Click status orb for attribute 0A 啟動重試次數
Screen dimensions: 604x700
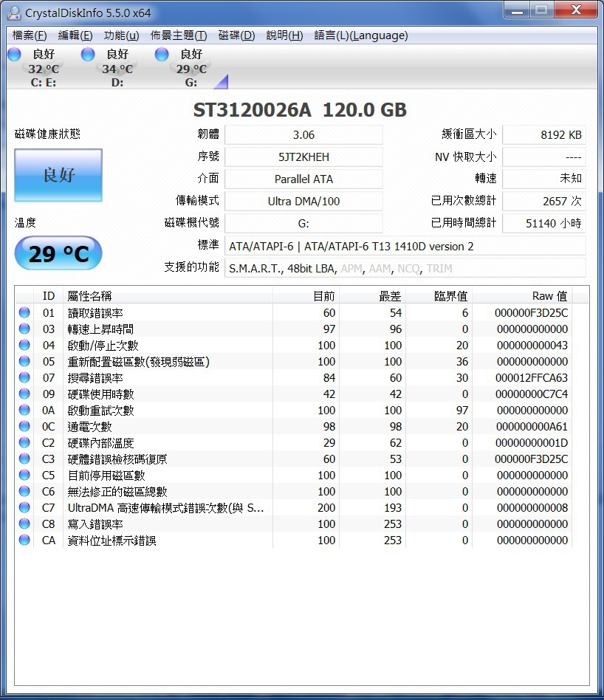(24, 410)
